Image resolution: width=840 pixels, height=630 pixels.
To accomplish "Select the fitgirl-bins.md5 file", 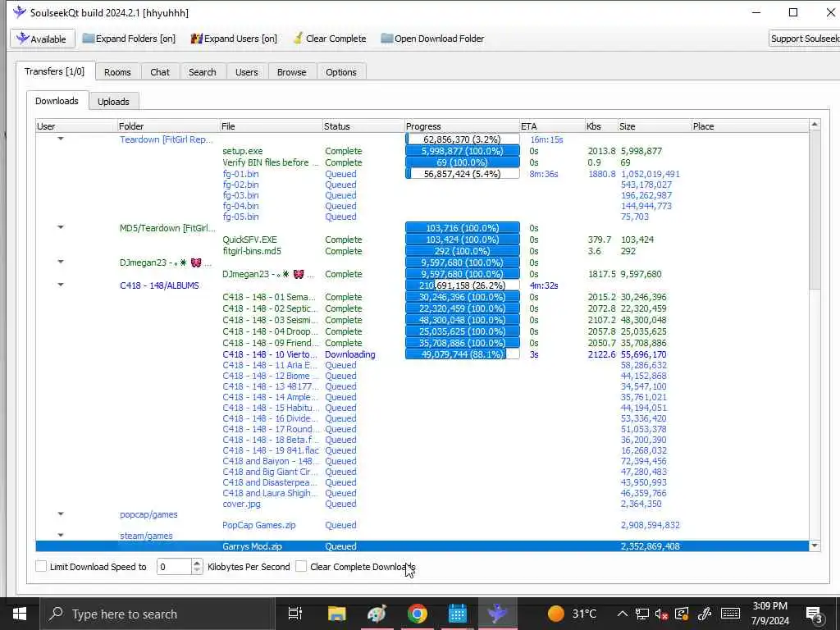I will click(252, 251).
